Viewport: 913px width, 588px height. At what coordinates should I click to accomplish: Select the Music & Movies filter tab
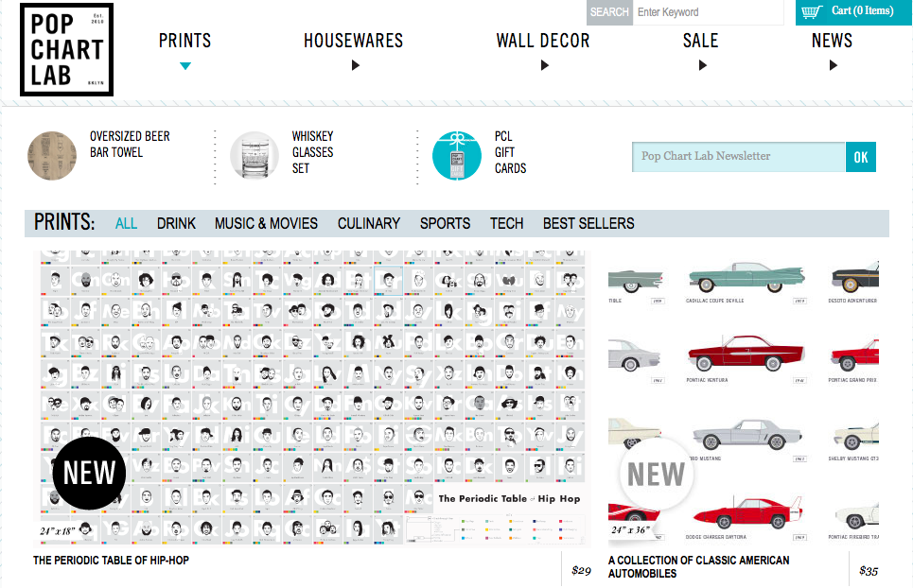[266, 223]
